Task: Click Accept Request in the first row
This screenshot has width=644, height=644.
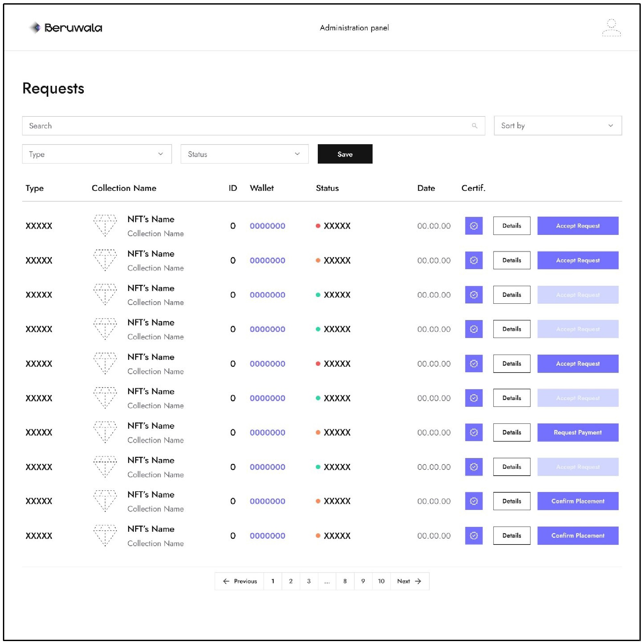Action: tap(578, 226)
